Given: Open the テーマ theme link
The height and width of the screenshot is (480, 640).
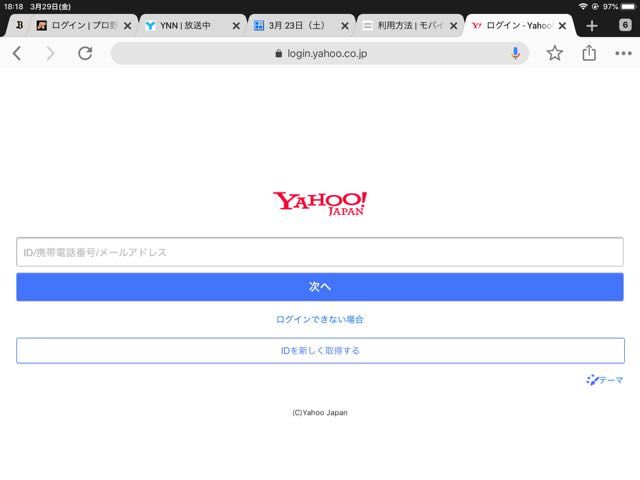Looking at the screenshot, I should click(604, 380).
